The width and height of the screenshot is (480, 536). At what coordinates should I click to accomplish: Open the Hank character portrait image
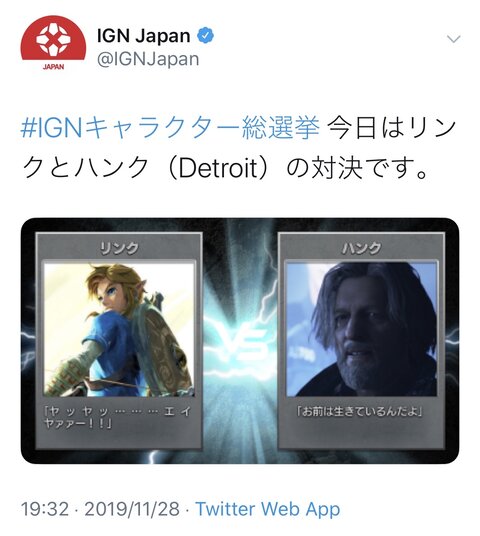pyautogui.click(x=362, y=329)
